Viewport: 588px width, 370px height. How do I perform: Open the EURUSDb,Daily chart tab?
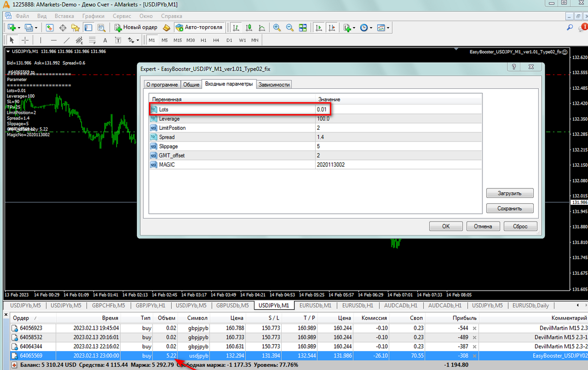(531, 305)
